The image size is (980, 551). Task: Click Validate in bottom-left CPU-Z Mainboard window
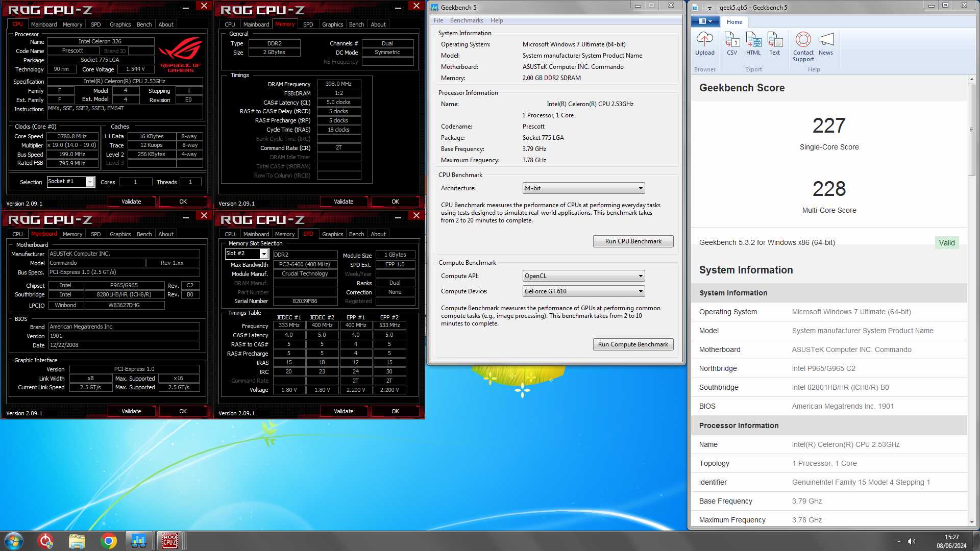tap(131, 411)
